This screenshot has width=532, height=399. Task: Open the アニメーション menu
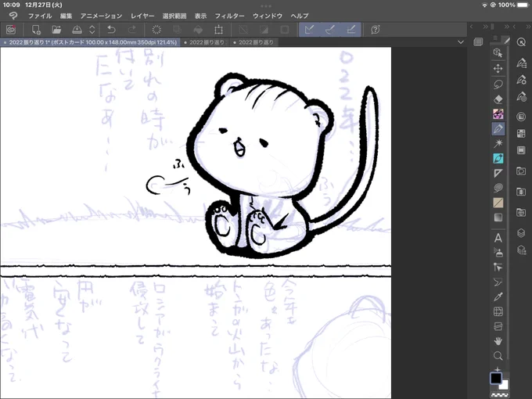(x=101, y=16)
